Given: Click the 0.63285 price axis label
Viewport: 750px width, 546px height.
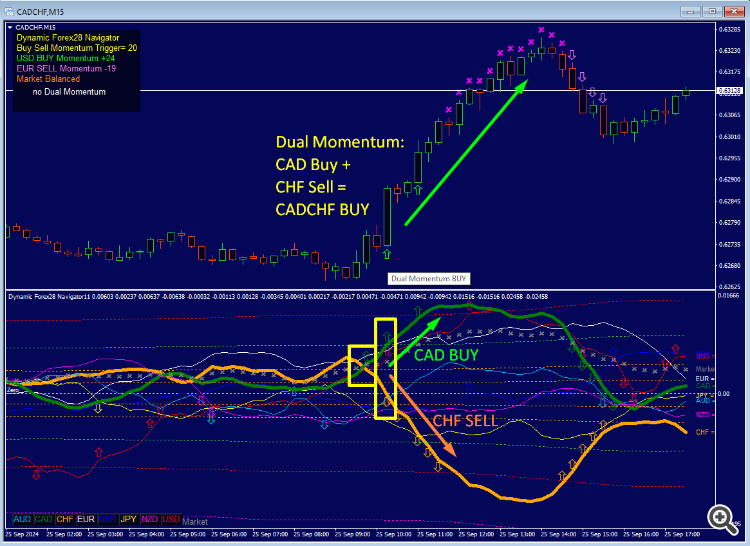Looking at the screenshot, I should coord(729,30).
